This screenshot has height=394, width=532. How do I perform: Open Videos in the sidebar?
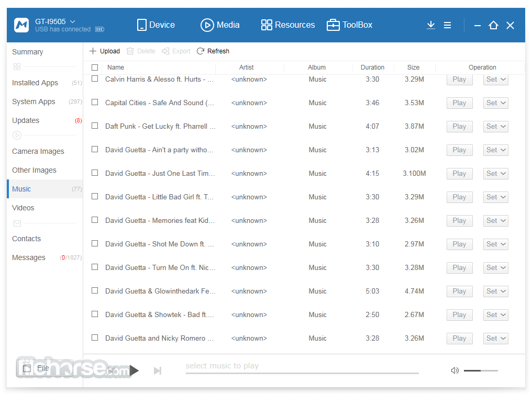click(45, 208)
